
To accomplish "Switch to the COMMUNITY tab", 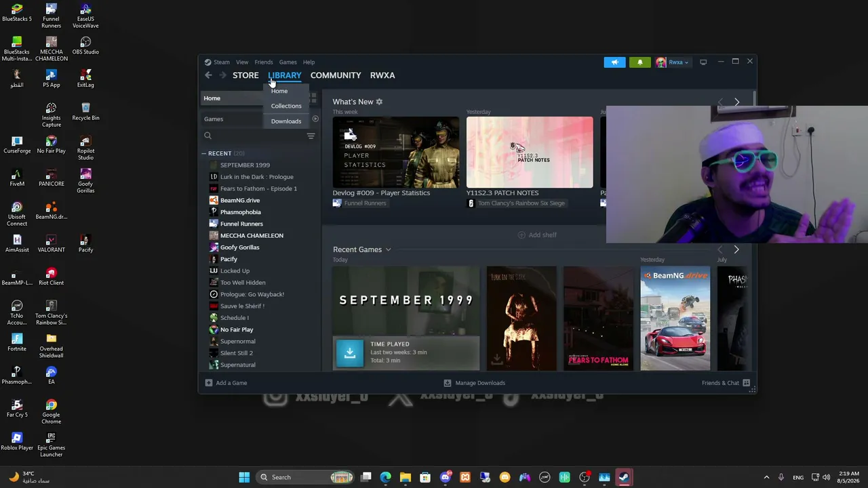I will [x=336, y=75].
